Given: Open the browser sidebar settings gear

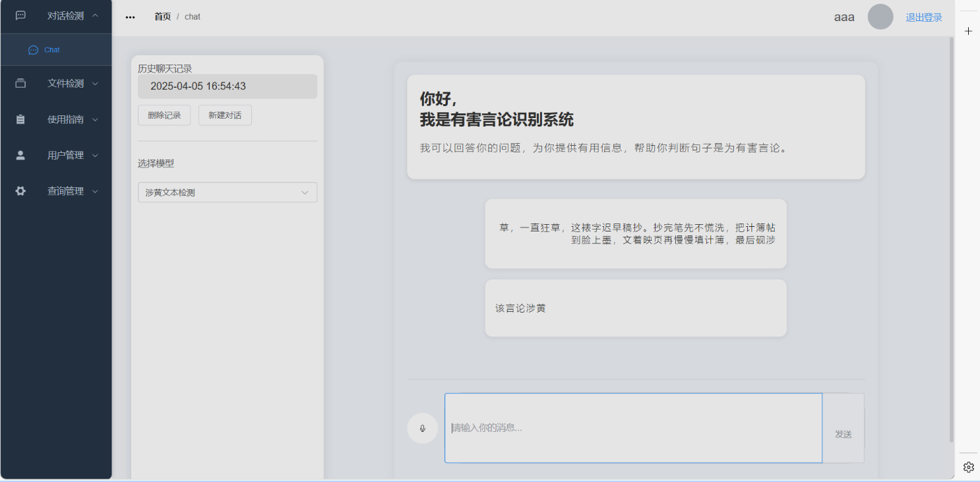Looking at the screenshot, I should click(968, 467).
